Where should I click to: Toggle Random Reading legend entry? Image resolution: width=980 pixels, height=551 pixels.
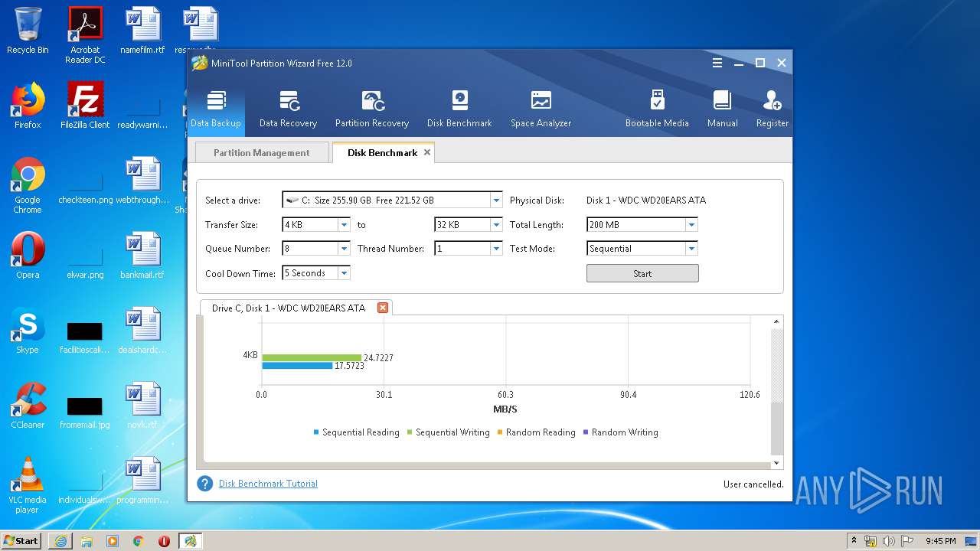click(x=536, y=432)
